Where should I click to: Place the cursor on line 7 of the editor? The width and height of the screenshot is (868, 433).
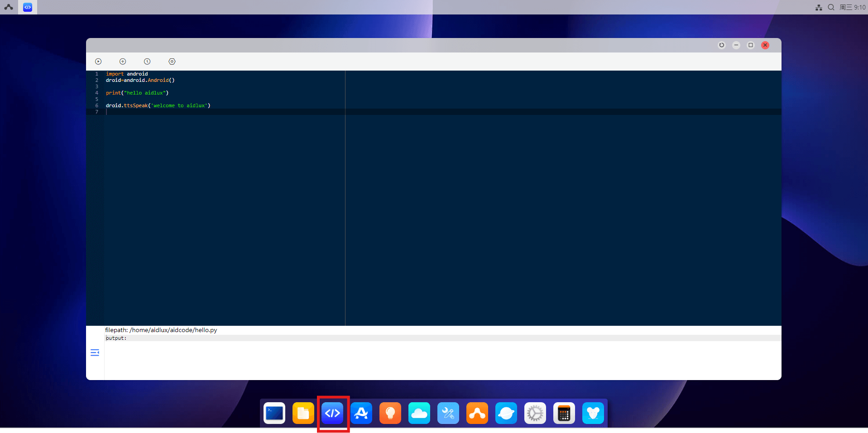(x=136, y=112)
